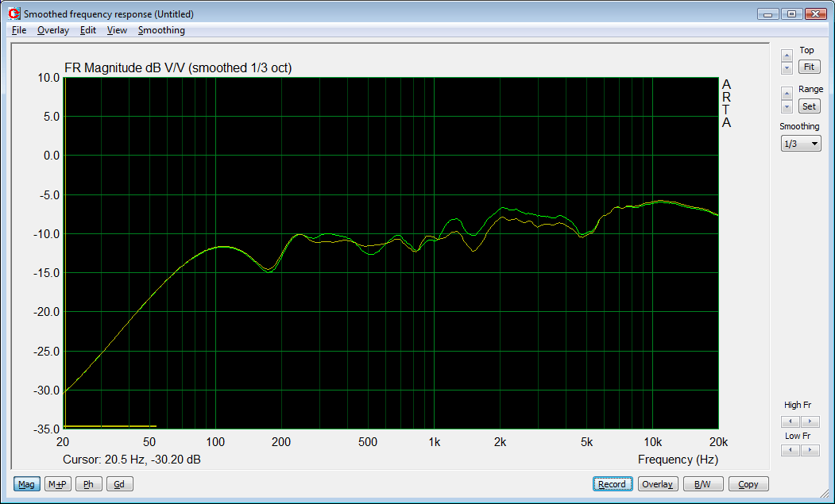This screenshot has height=504, width=835.
Task: Click the Low Fr left arrow
Action: click(791, 450)
